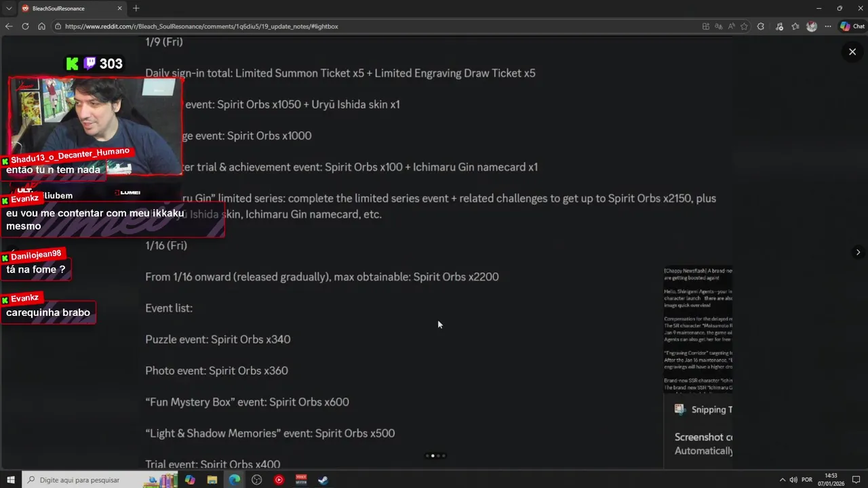Open Microsoft Edge from the taskbar

coord(235,480)
